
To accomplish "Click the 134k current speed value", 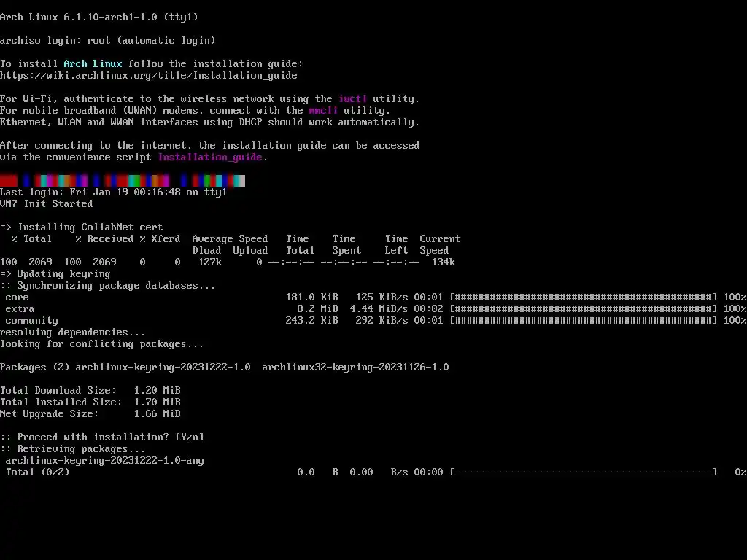I will 443,262.
